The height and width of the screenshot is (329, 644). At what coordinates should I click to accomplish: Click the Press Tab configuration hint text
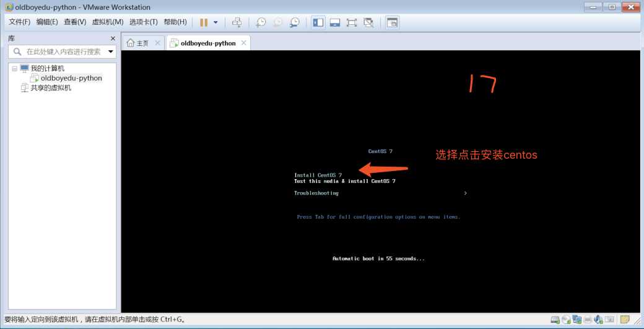(378, 217)
